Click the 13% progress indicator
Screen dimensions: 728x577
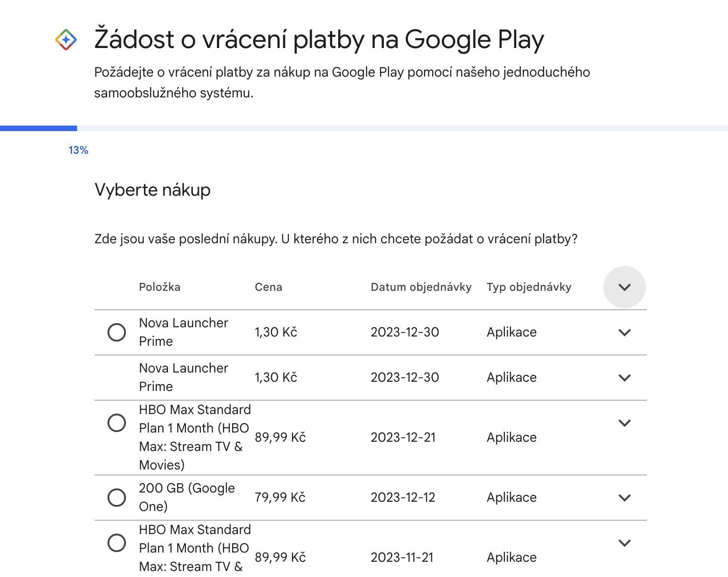pos(77,150)
